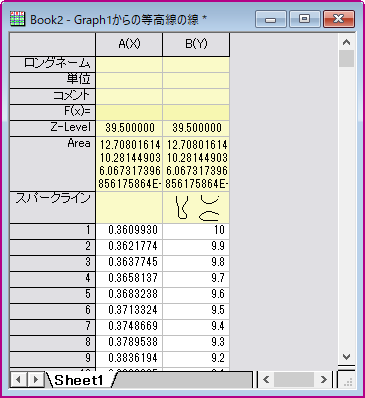Select row header 9

52,359
